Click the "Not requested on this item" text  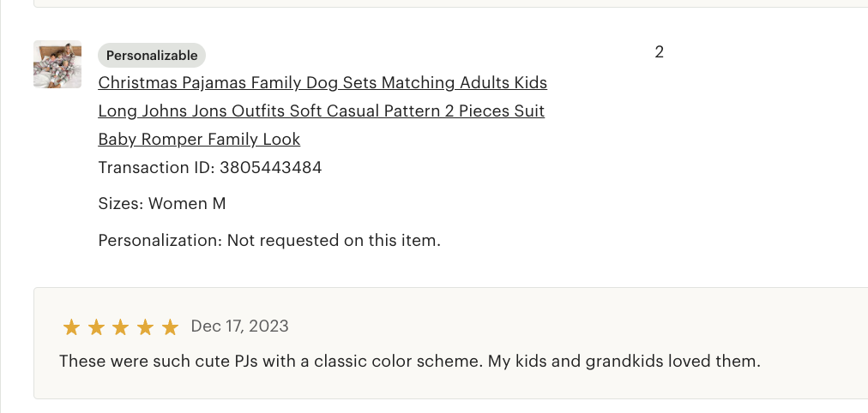tap(334, 241)
